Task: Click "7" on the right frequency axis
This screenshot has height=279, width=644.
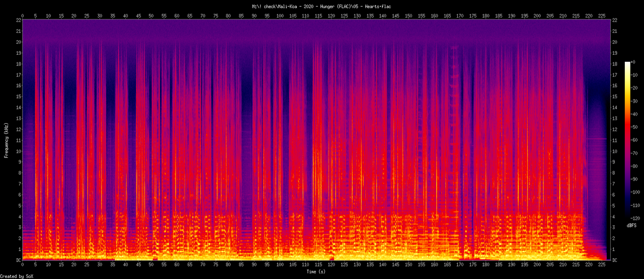Action: pyautogui.click(x=614, y=184)
